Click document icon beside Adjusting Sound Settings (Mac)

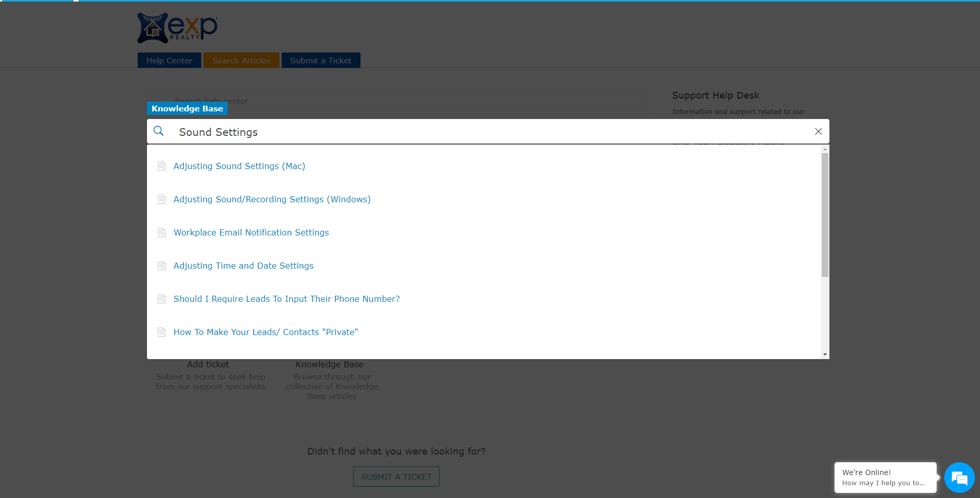(162, 166)
